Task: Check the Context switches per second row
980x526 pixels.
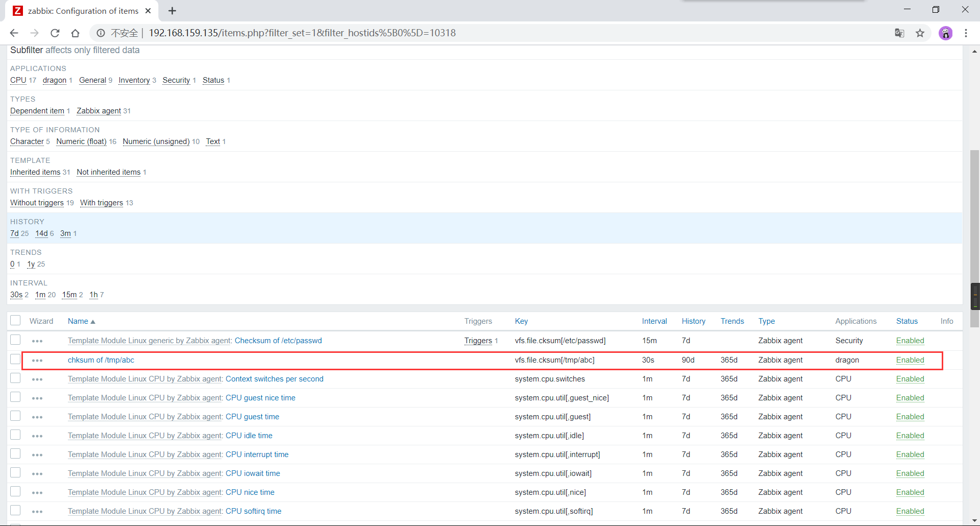Action: (x=15, y=378)
